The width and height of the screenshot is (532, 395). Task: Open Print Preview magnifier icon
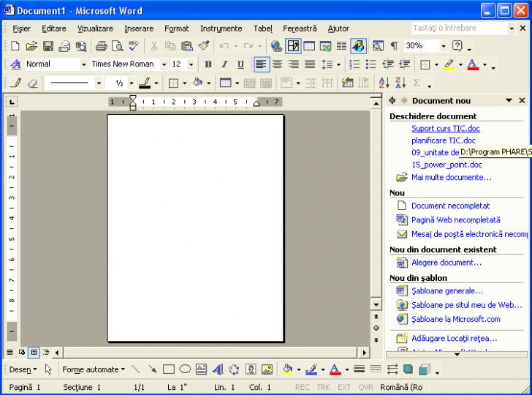pyautogui.click(x=118, y=46)
